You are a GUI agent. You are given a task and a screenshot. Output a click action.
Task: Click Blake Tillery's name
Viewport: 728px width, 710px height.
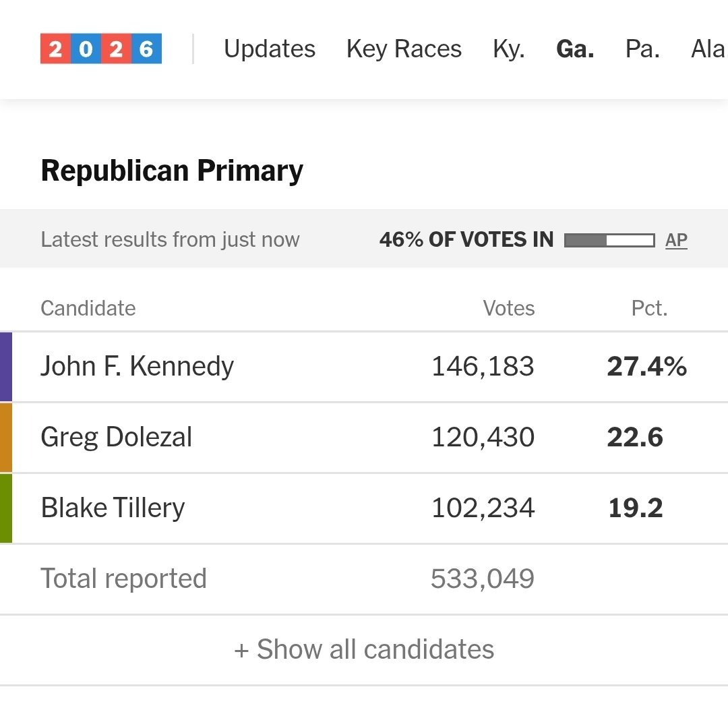point(113,508)
